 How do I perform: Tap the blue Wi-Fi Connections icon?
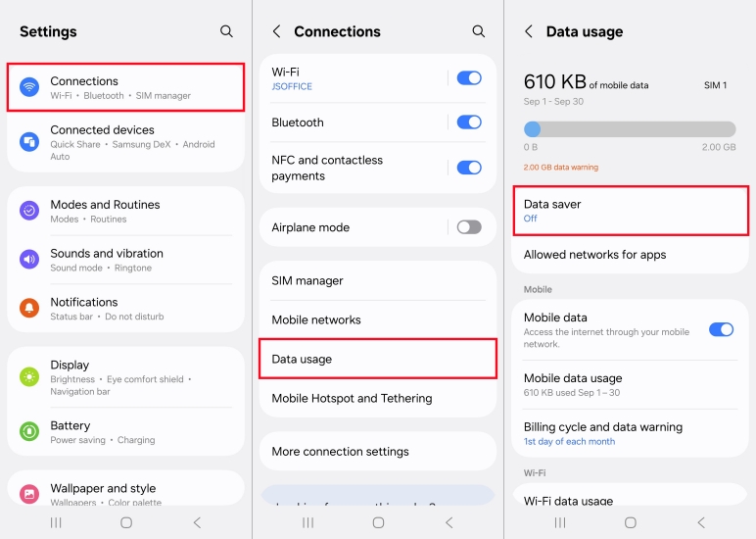coord(29,87)
